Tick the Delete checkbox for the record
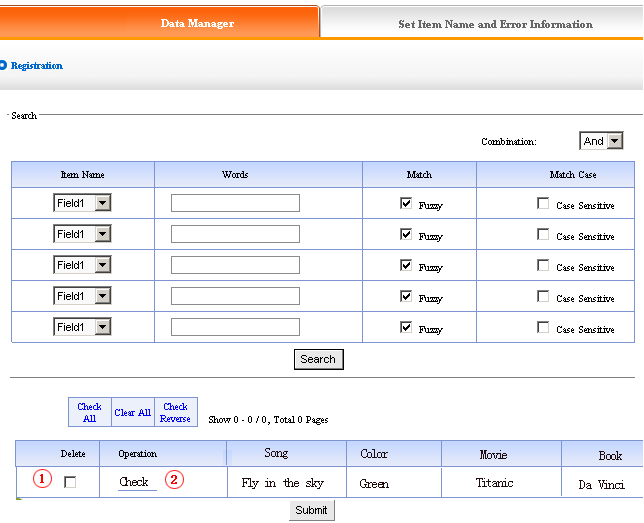This screenshot has width=644, height=523. pyautogui.click(x=70, y=482)
